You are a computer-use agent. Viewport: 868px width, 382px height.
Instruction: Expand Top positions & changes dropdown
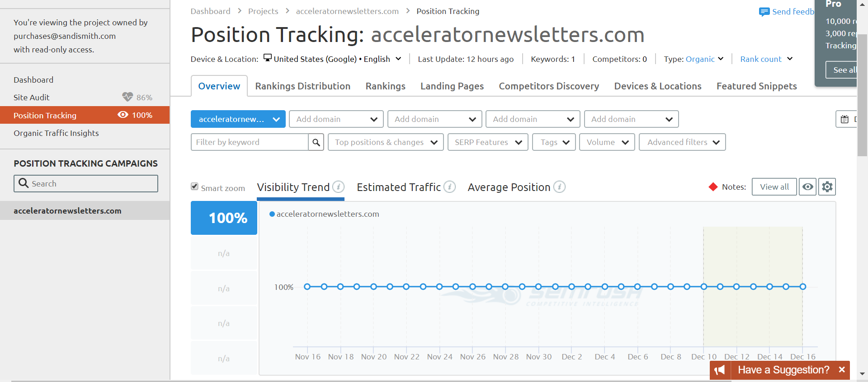click(x=386, y=142)
